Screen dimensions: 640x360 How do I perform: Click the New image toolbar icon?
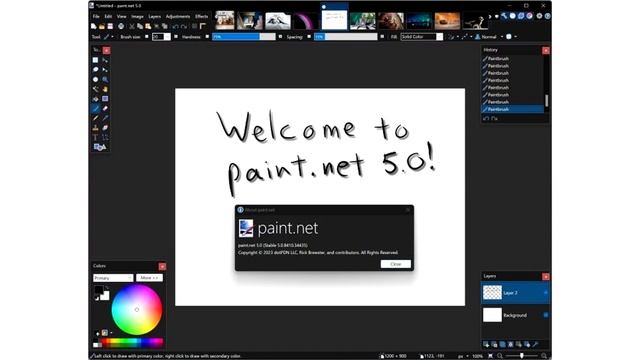pos(94,26)
